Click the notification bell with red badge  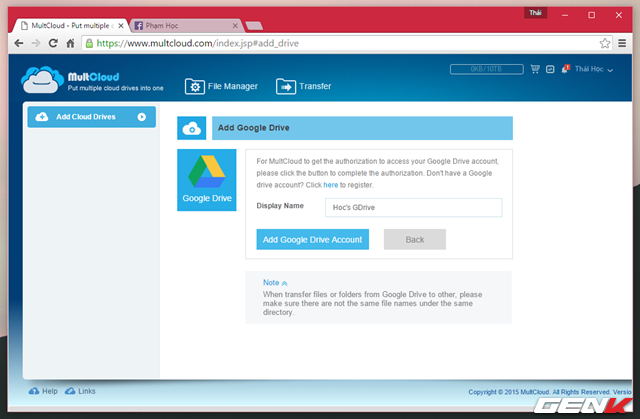point(565,69)
